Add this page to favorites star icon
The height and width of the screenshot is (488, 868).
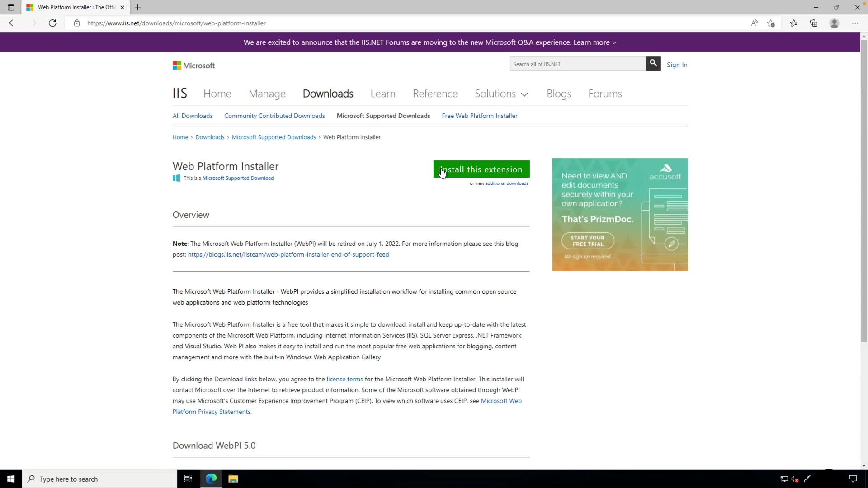click(771, 23)
